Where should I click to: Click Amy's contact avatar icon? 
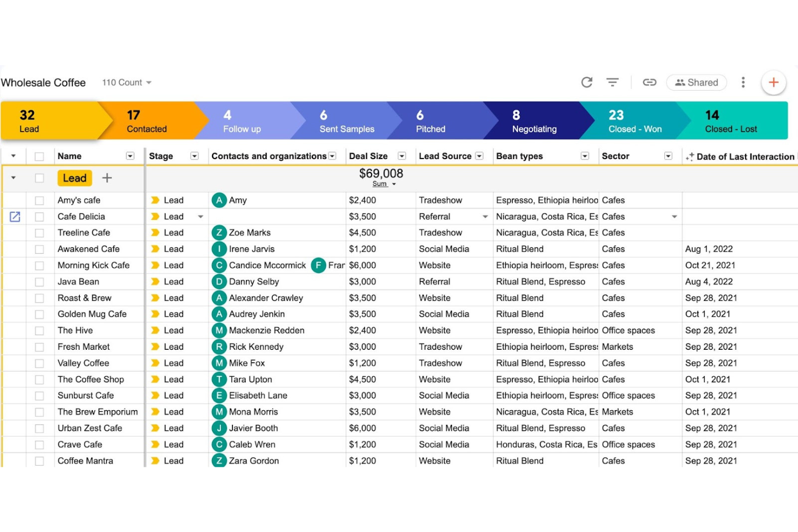219,200
